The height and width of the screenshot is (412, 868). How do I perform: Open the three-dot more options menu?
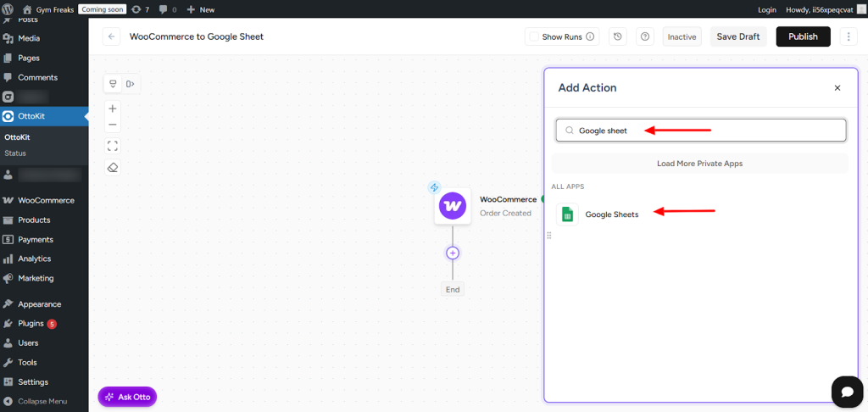[x=848, y=36]
